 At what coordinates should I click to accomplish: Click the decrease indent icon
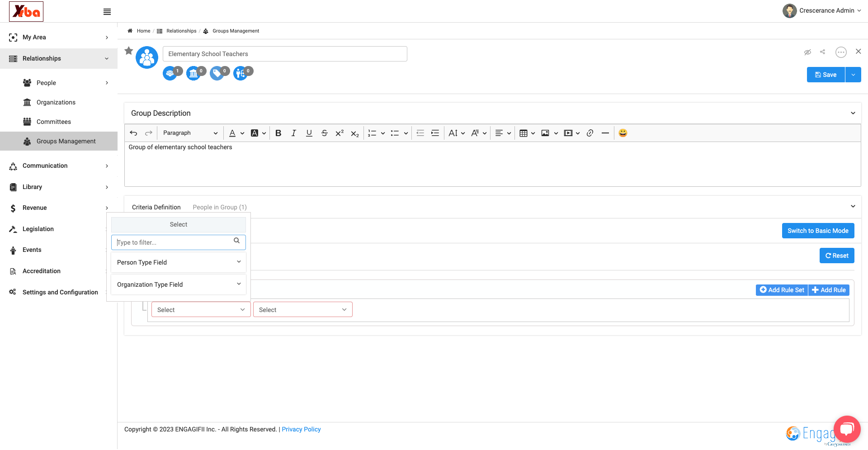tap(420, 133)
